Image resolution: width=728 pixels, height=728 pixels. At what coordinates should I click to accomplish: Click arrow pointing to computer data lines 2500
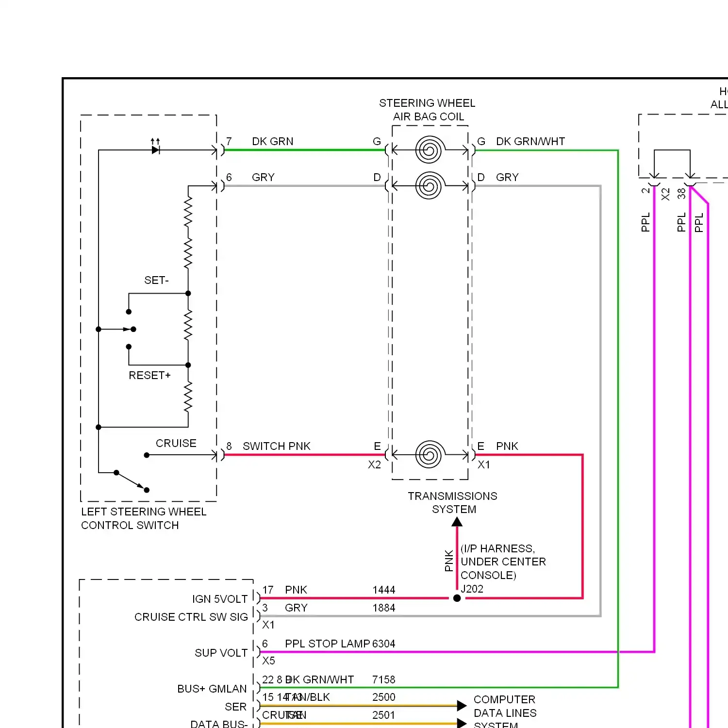click(x=462, y=706)
